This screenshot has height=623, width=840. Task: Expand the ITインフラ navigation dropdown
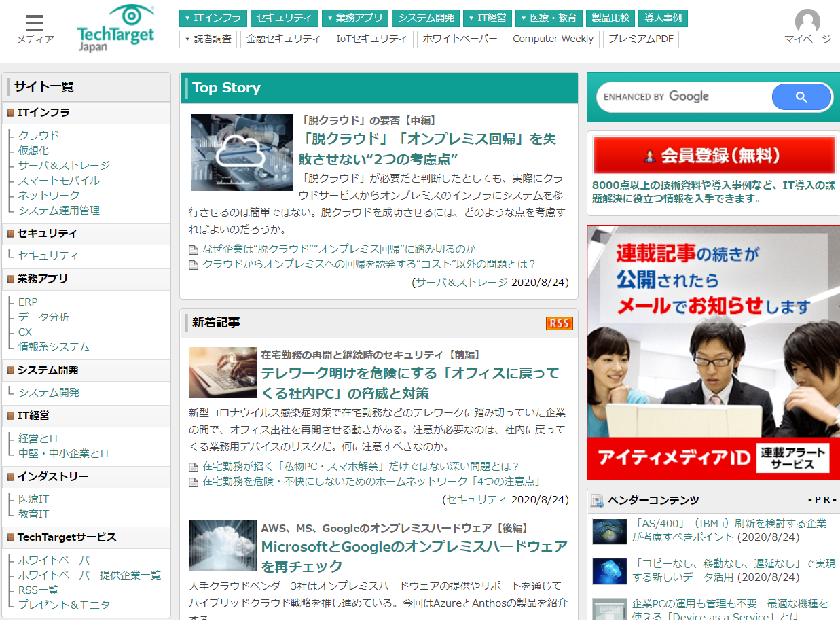click(214, 18)
